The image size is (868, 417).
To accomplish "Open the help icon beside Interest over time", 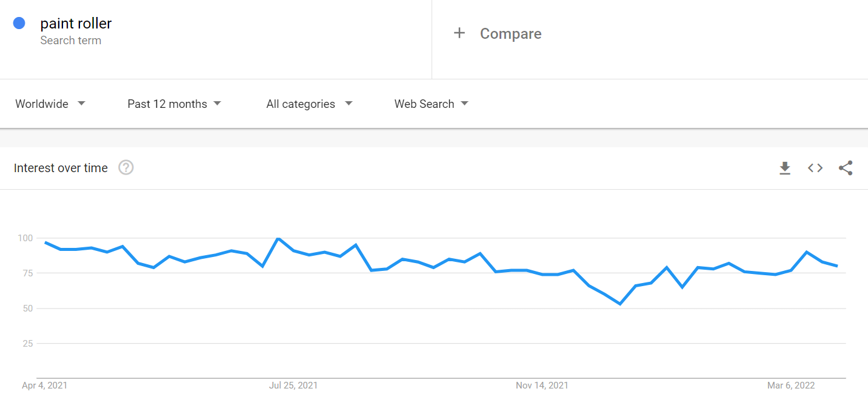I will pyautogui.click(x=125, y=167).
